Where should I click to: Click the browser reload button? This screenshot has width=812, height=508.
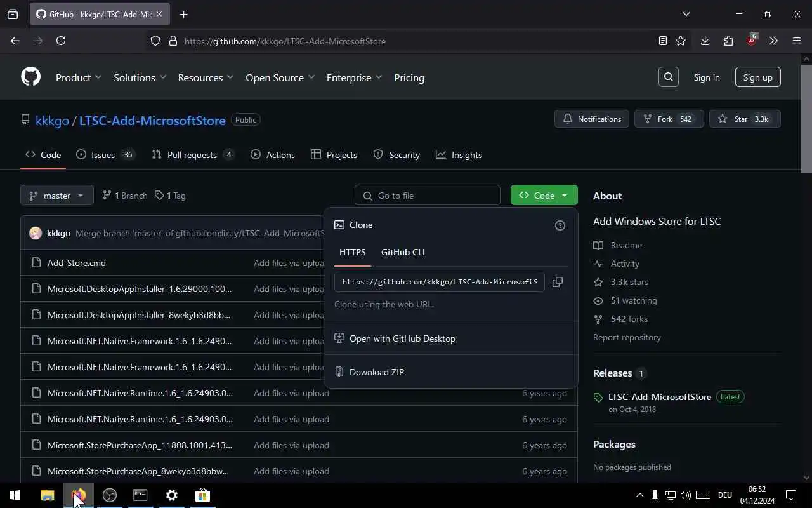pyautogui.click(x=61, y=41)
